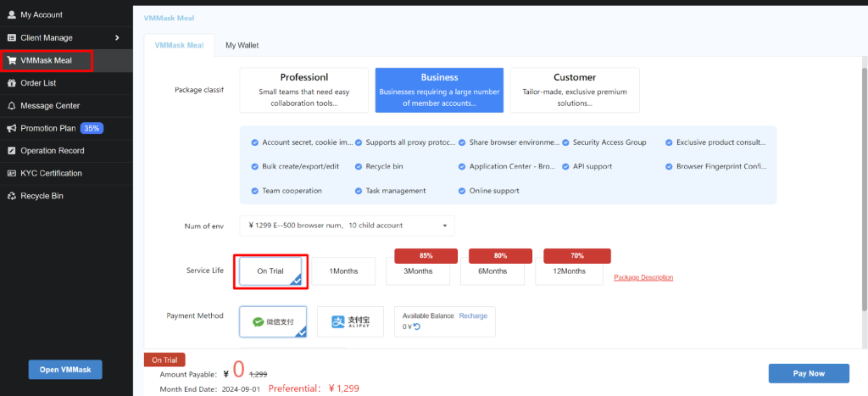868x396 pixels.
Task: Click the VMMask Meal cart icon
Action: 12,60
